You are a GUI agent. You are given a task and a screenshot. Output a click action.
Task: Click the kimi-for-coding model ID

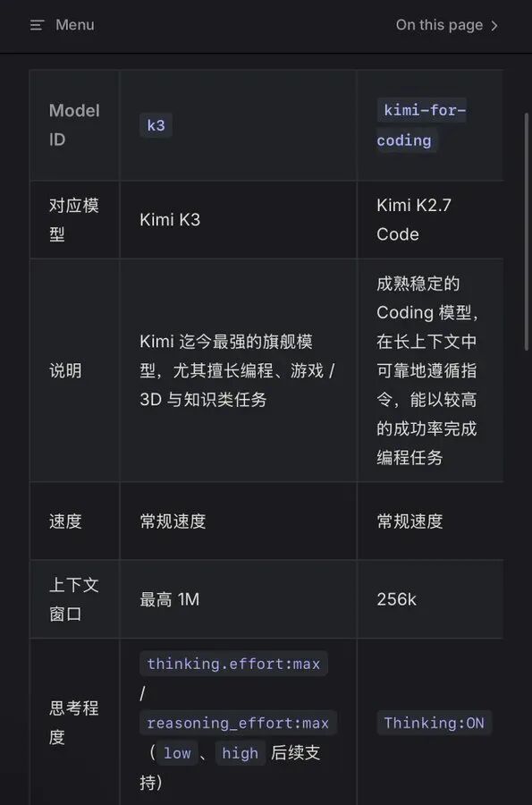(x=421, y=124)
